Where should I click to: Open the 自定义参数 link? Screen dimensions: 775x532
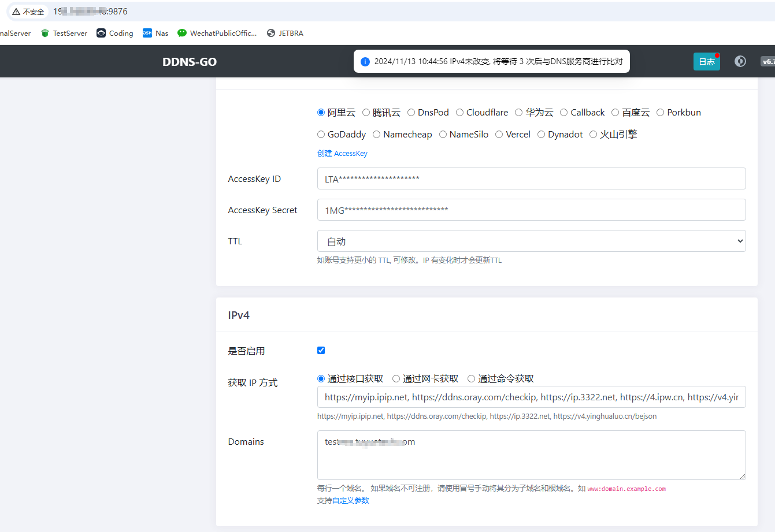point(351,500)
